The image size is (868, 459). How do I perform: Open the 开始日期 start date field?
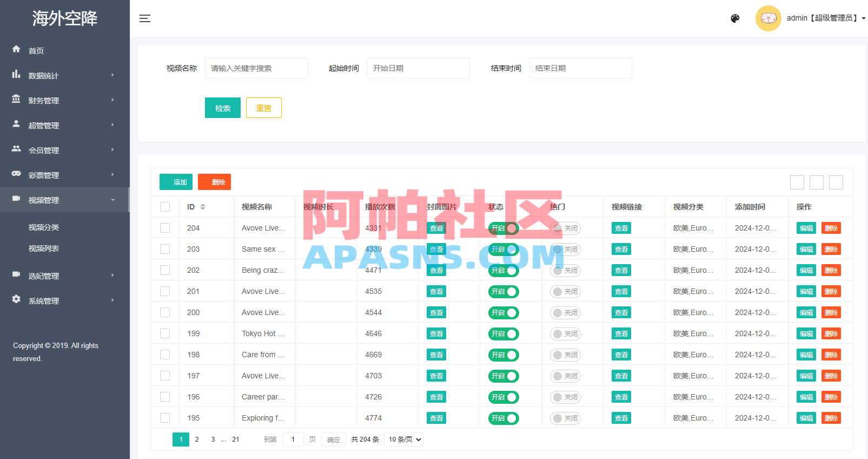[419, 68]
